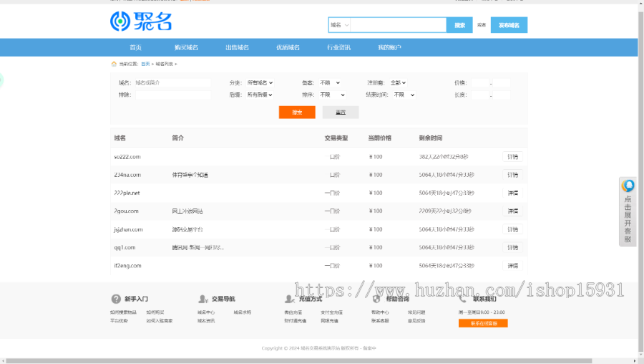This screenshot has height=364, width=644.
Task: Click the orange 联系在线客服 button
Action: coord(483,323)
